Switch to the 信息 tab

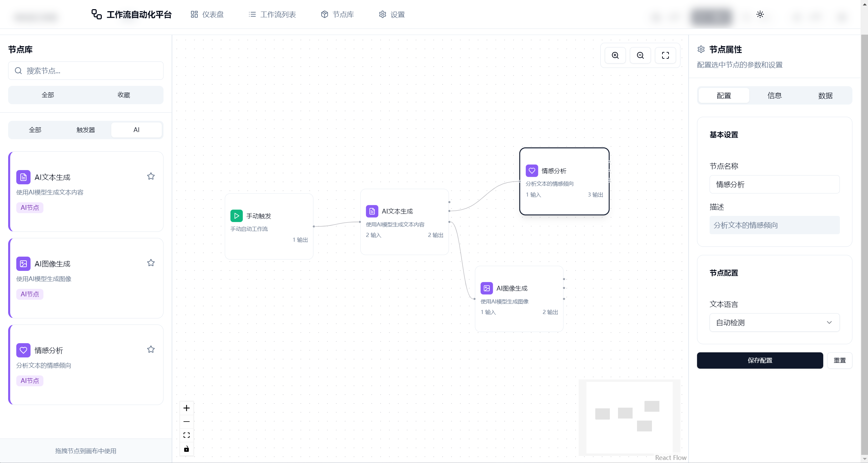(774, 96)
